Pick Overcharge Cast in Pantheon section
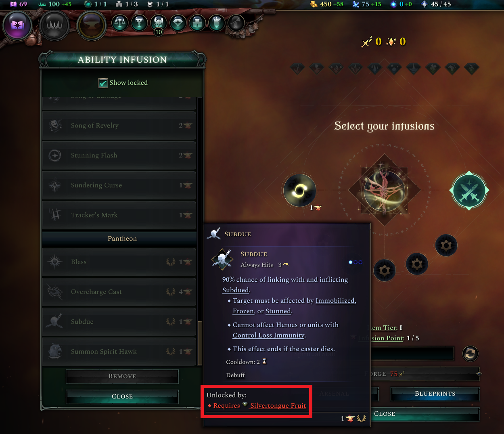This screenshot has height=434, width=504. pos(119,292)
